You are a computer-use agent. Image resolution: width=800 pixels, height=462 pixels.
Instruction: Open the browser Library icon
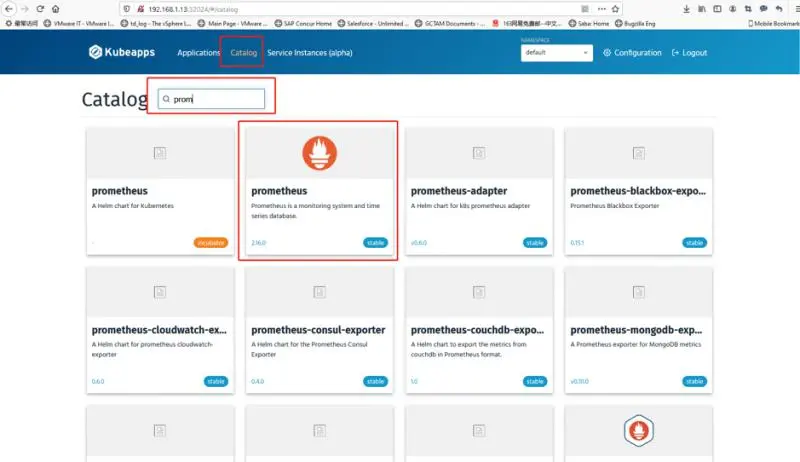[702, 9]
